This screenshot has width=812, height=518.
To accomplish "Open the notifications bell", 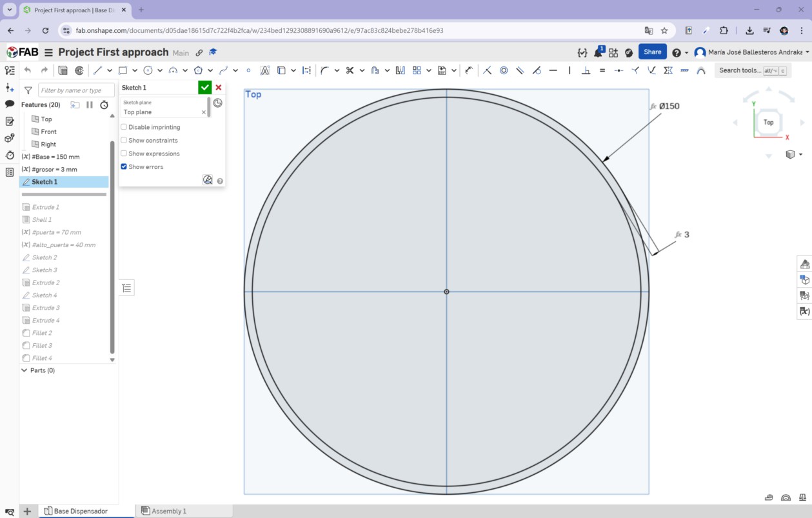I will [599, 52].
